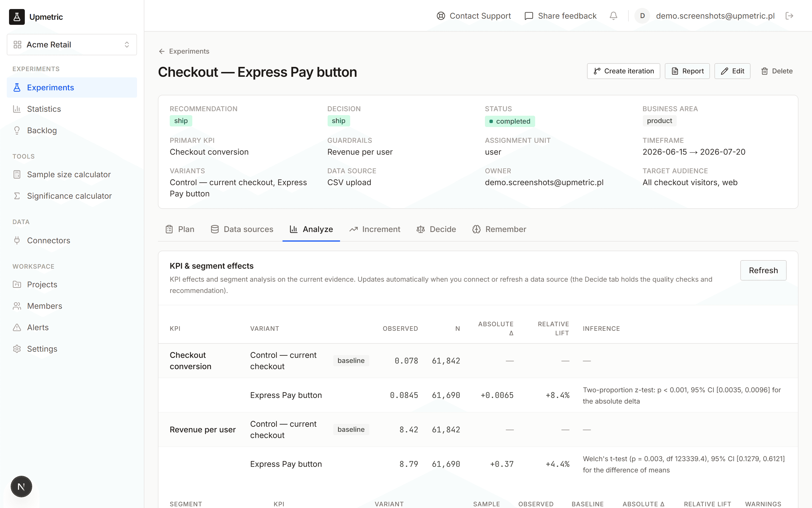Click the Delete experiment button
The height and width of the screenshot is (508, 812).
point(776,71)
